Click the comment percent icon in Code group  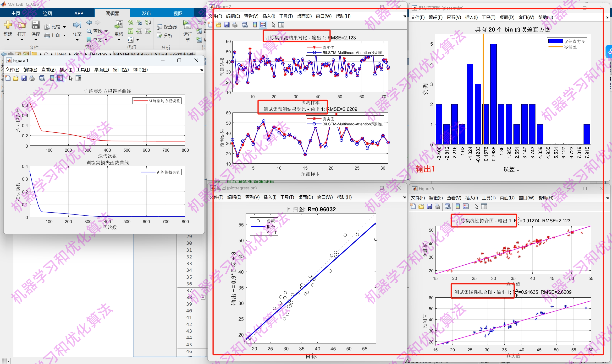click(x=131, y=23)
